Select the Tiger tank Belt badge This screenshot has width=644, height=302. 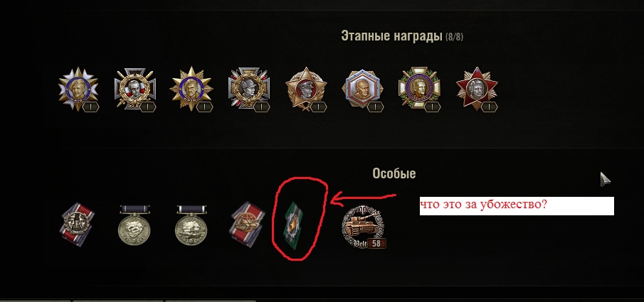point(363,227)
